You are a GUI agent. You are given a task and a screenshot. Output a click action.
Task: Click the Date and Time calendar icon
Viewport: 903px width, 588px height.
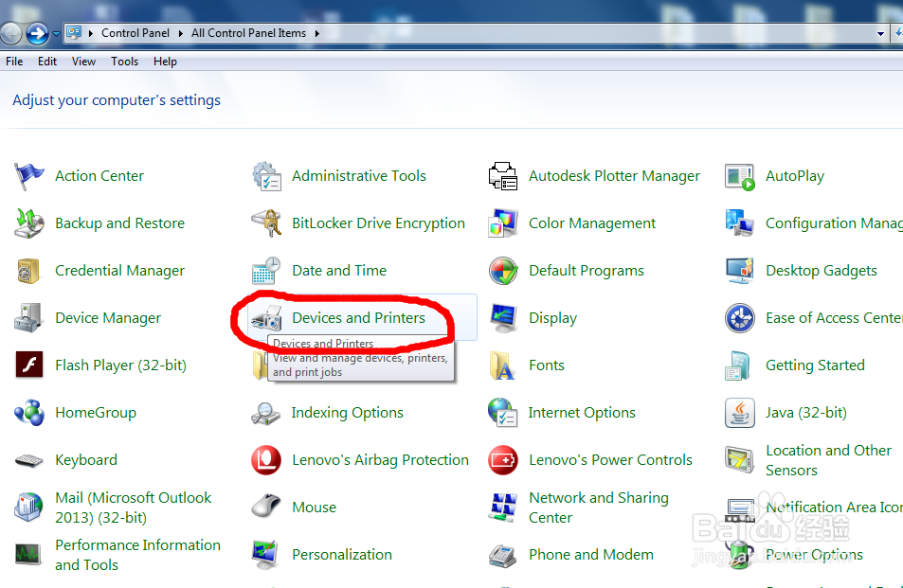coord(266,271)
